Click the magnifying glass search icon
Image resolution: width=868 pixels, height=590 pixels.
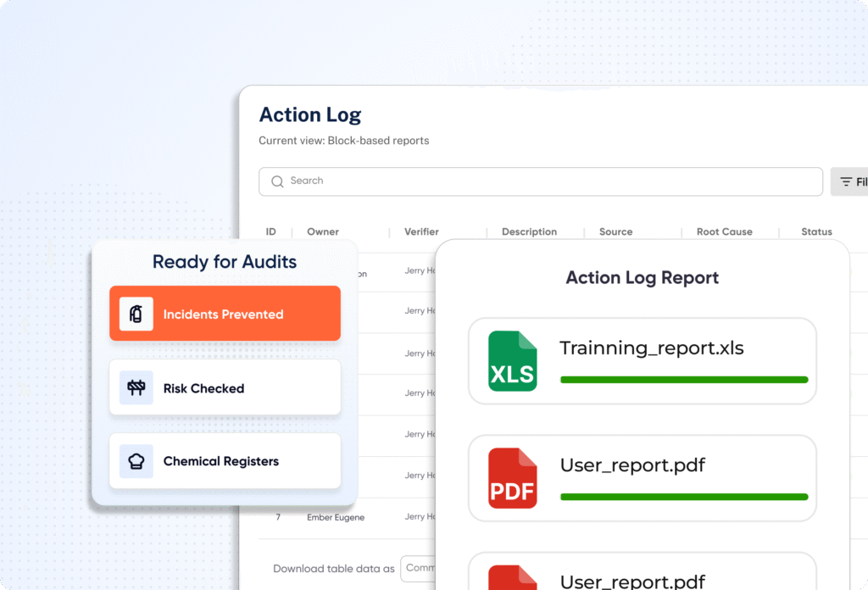tap(277, 181)
